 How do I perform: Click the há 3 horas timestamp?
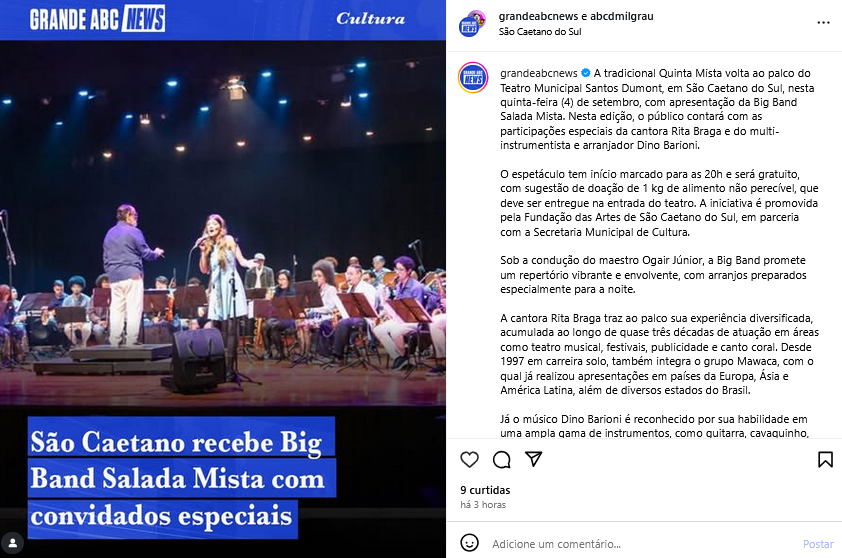483,505
